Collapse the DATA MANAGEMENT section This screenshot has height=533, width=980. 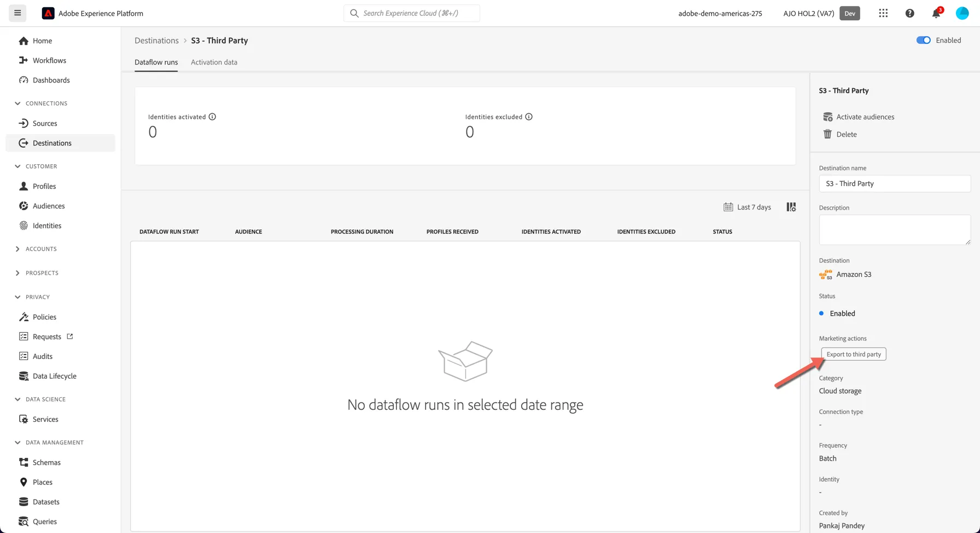pos(49,443)
